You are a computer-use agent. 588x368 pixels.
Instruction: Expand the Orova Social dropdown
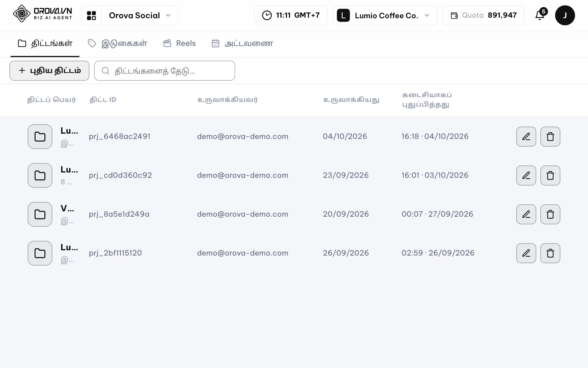139,15
